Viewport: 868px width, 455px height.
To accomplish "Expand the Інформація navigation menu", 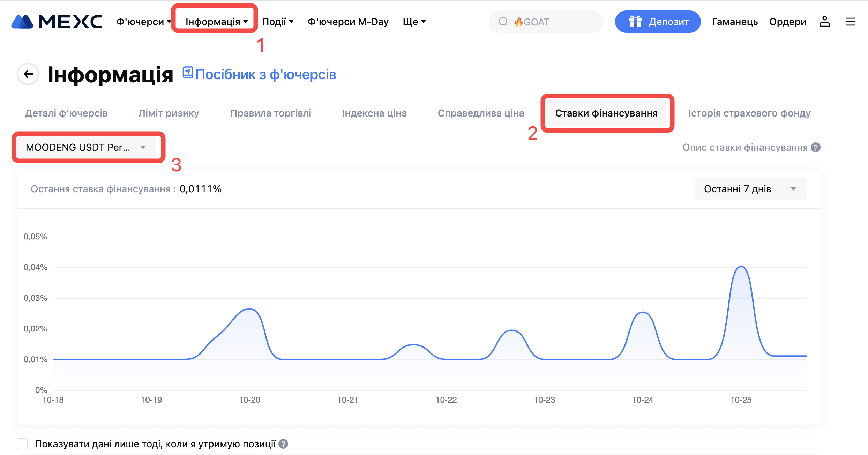I will pos(216,22).
